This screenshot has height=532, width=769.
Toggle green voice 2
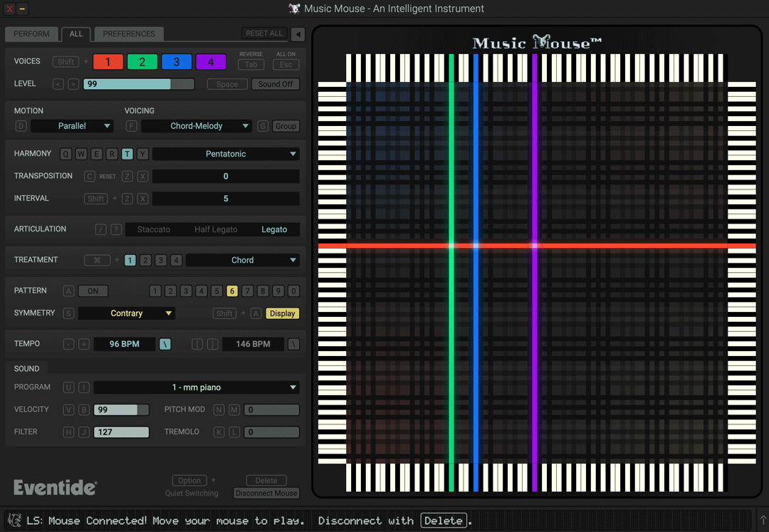click(x=142, y=62)
